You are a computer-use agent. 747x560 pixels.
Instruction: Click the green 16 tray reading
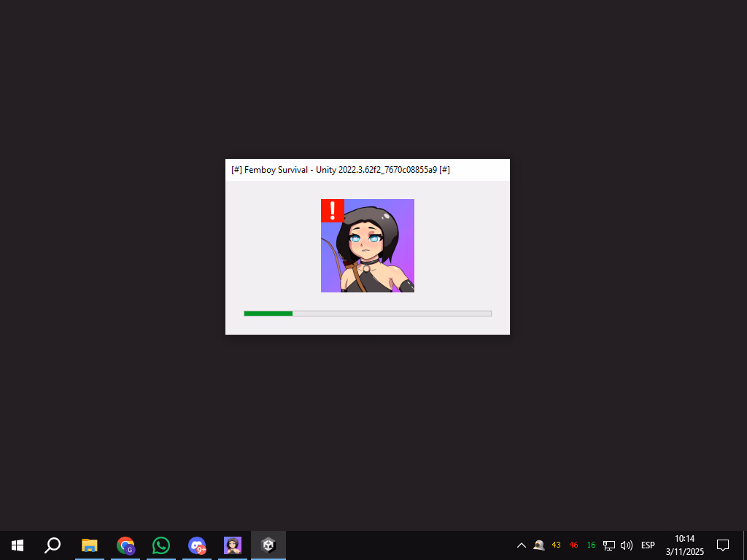591,545
